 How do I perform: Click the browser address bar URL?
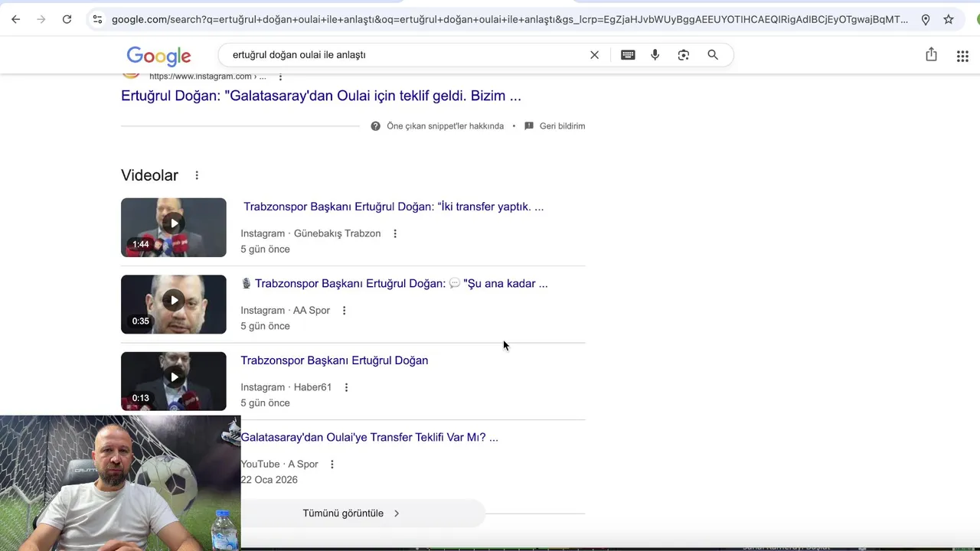pos(509,19)
